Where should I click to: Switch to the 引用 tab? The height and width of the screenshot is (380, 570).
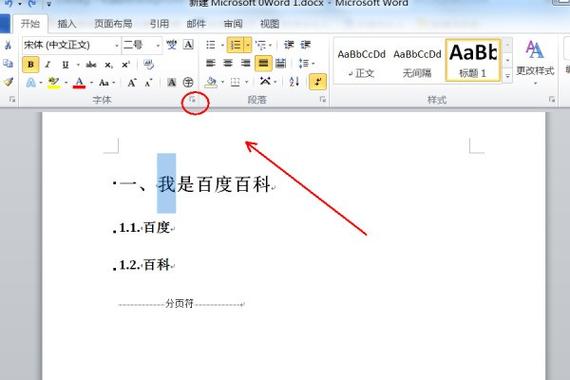coord(159,24)
